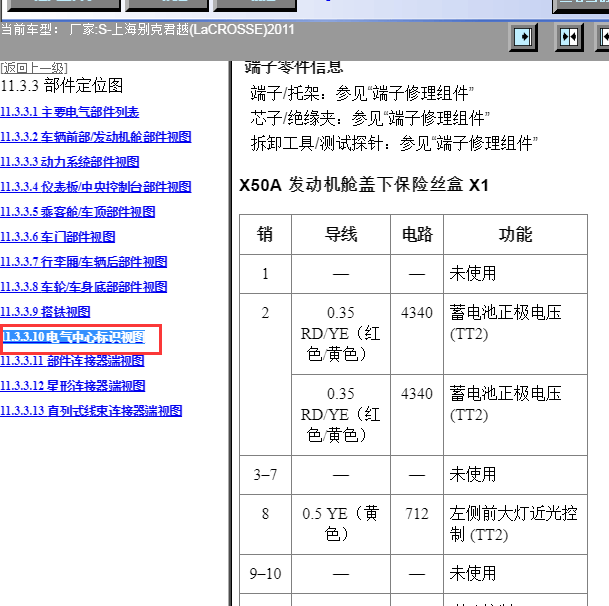The height and width of the screenshot is (606, 609).
Task: Click table header 导线
Action: (x=341, y=234)
